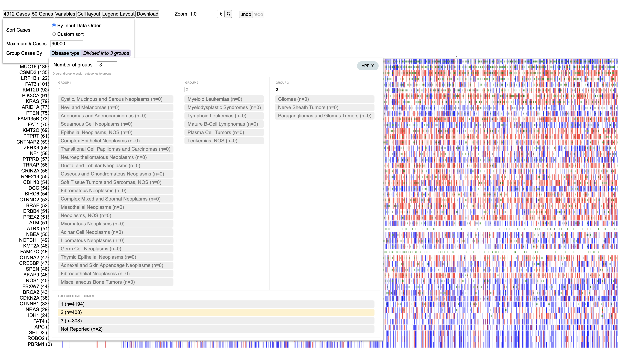Open the 50 Genes panel
Screen dimensions: 618x364
pos(42,14)
